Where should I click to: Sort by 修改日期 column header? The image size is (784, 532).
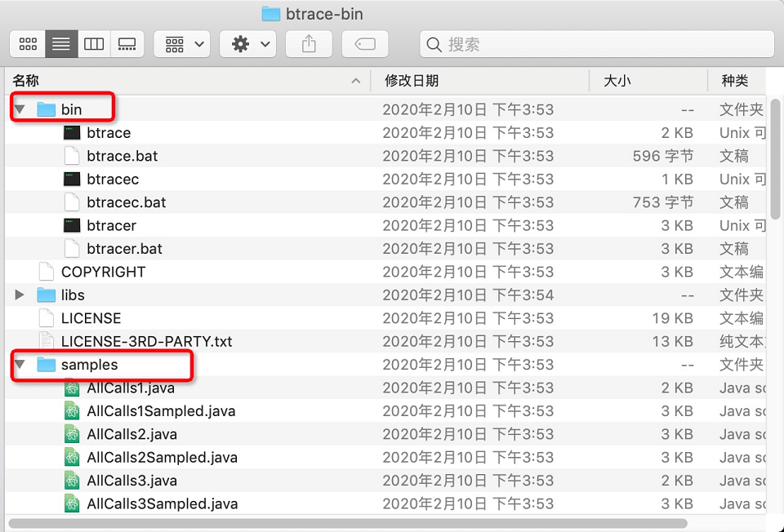tap(412, 81)
